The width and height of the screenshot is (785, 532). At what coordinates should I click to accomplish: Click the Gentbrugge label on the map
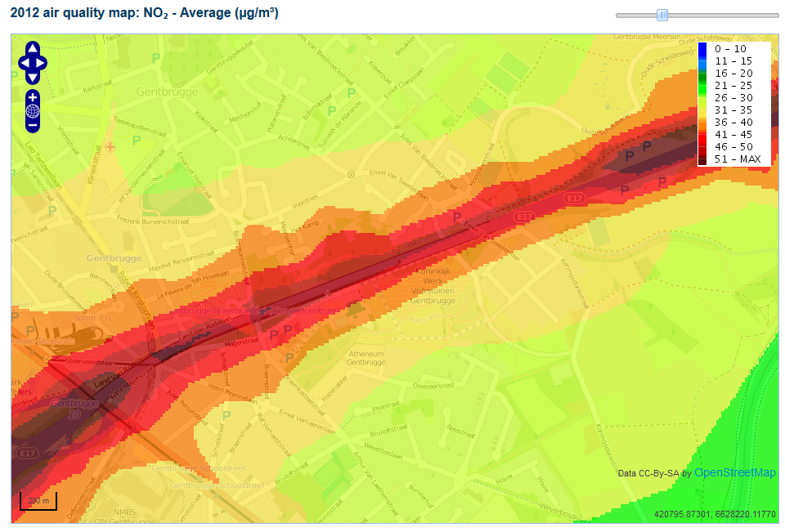pos(167,92)
